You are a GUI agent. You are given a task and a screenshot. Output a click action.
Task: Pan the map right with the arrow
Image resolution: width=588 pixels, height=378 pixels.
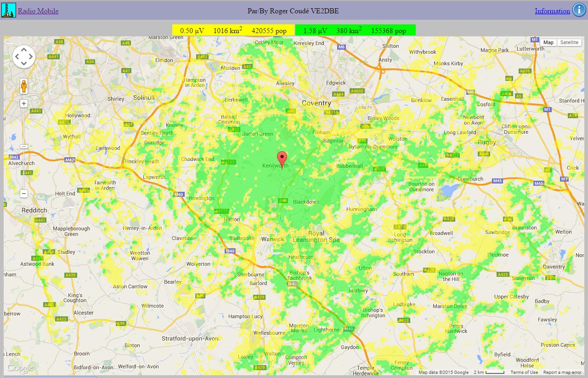coord(30,57)
